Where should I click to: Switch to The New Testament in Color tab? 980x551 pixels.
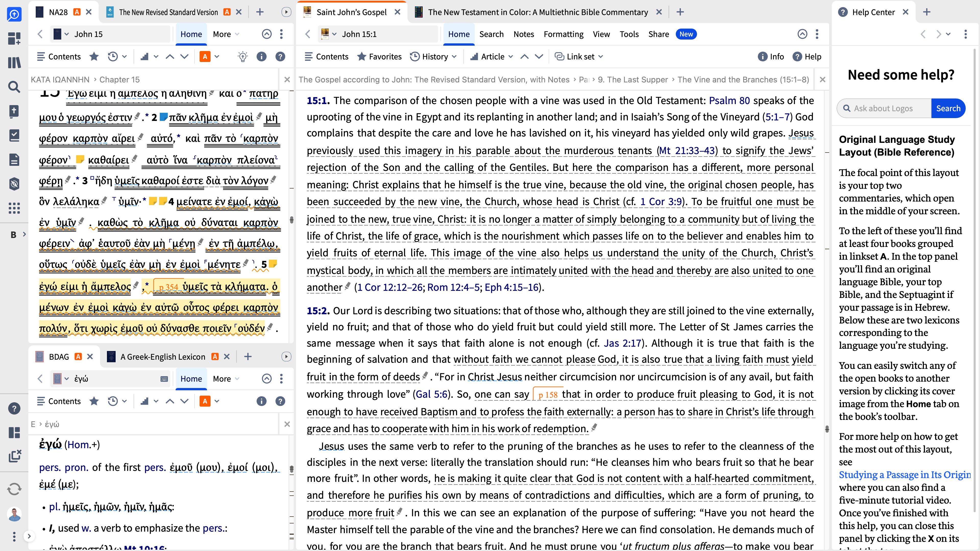coord(538,12)
